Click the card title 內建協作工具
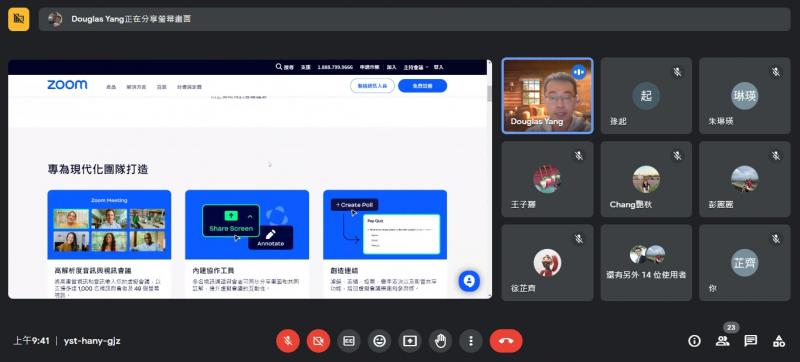Screen dimensions: 800x362 pos(213,271)
